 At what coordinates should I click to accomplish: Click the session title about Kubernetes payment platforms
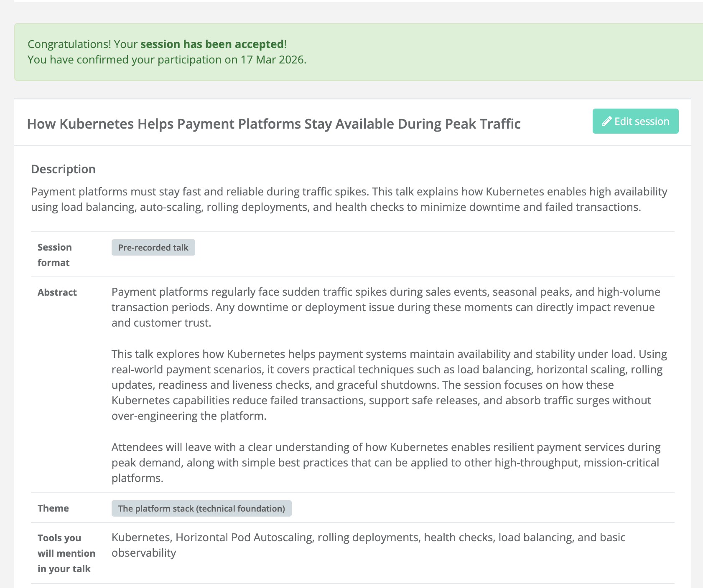pos(274,124)
